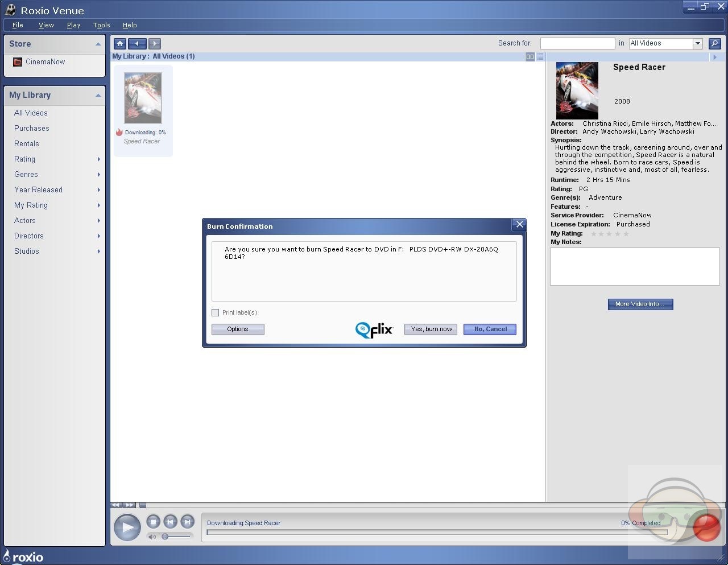Switch to list view icon
The height and width of the screenshot is (565, 728).
tap(540, 57)
